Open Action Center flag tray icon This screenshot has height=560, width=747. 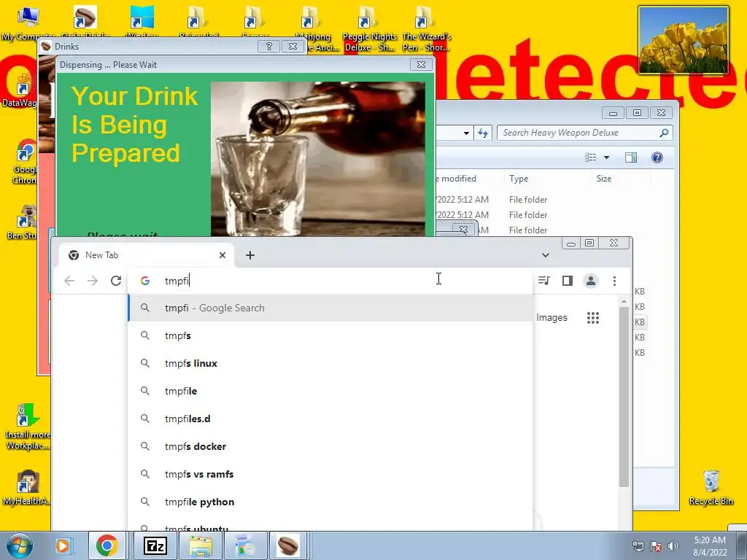656,546
